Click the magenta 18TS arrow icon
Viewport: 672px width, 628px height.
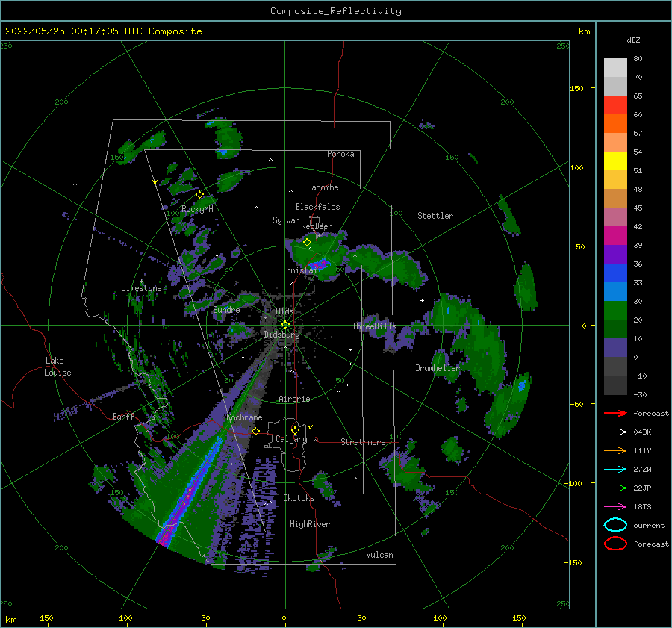615,507
